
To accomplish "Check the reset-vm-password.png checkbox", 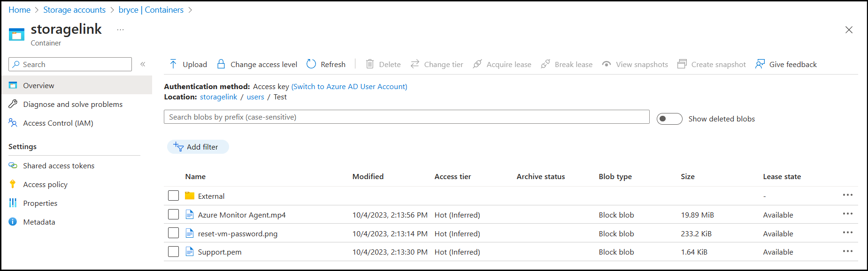I will point(173,233).
